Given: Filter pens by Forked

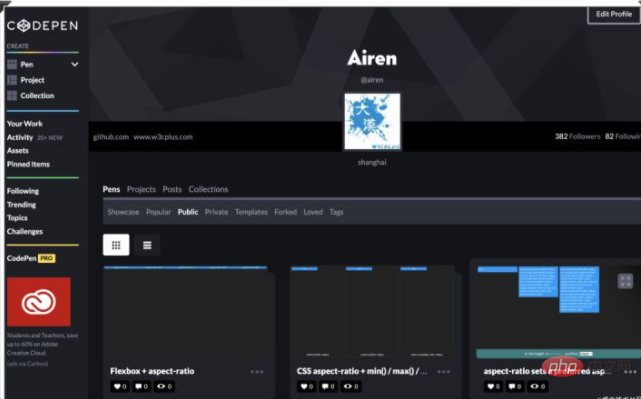Looking at the screenshot, I should point(285,212).
